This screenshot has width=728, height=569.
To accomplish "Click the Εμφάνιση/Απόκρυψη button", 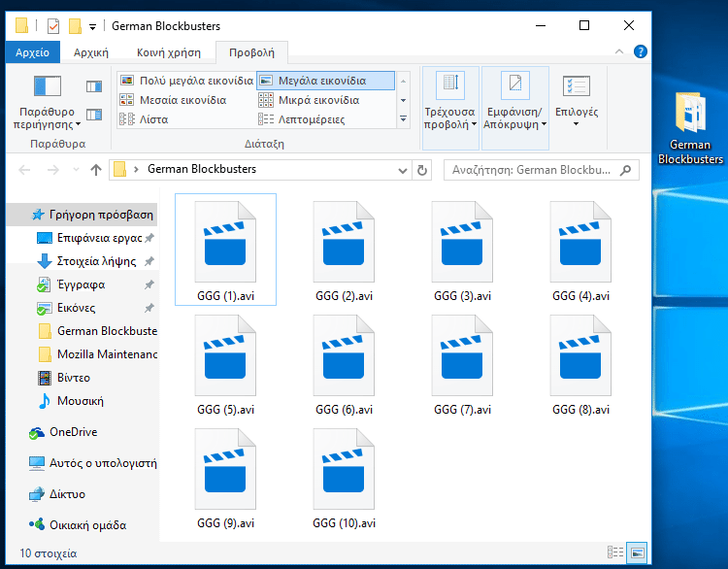I will pos(514,107).
